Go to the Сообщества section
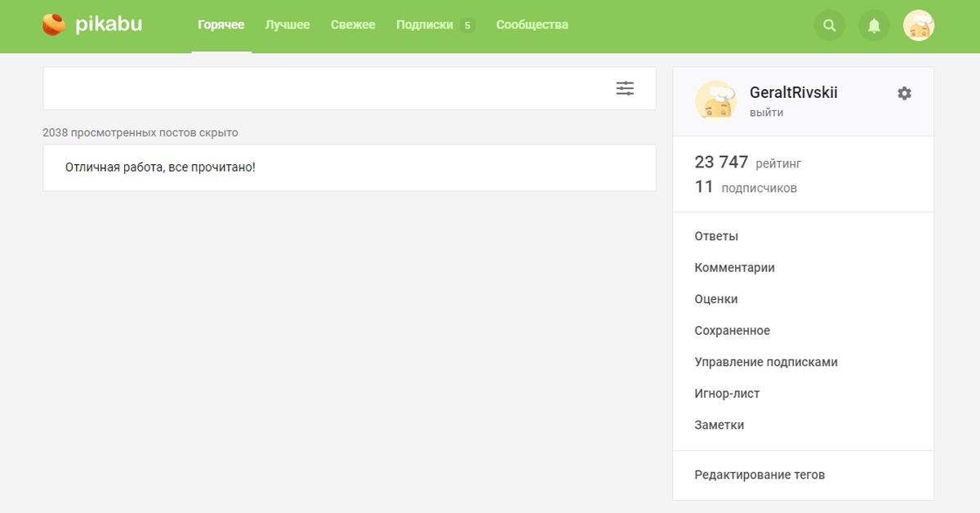The image size is (980, 513). 532,25
